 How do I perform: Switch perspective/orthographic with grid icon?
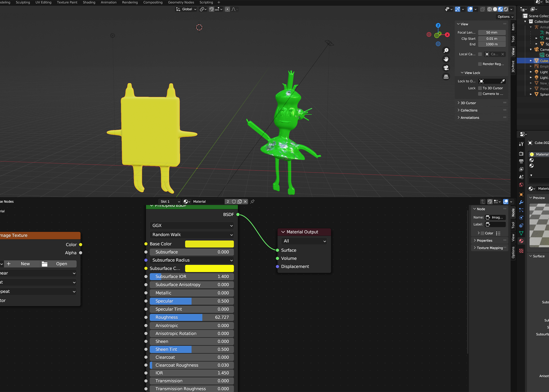[x=446, y=77]
